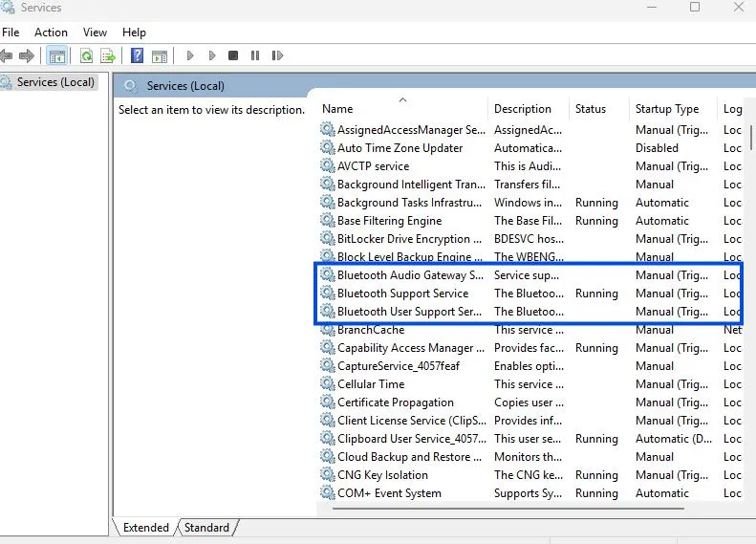This screenshot has height=544, width=756.
Task: Switch to the Extended tab
Action: (145, 528)
